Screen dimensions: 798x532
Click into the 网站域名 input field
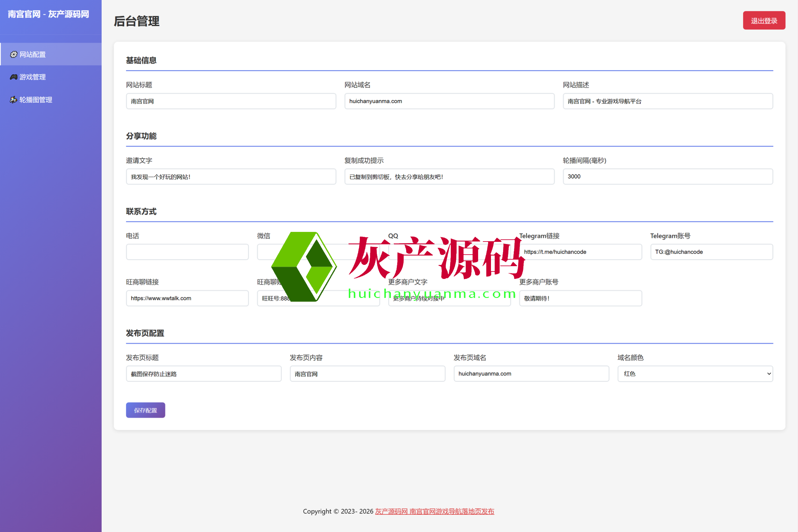(449, 101)
